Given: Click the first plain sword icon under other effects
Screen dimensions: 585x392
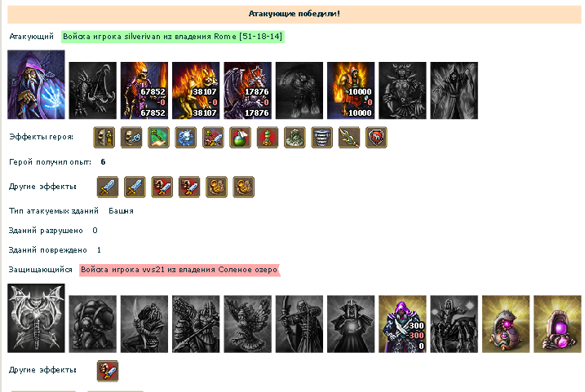Looking at the screenshot, I should point(108,187).
